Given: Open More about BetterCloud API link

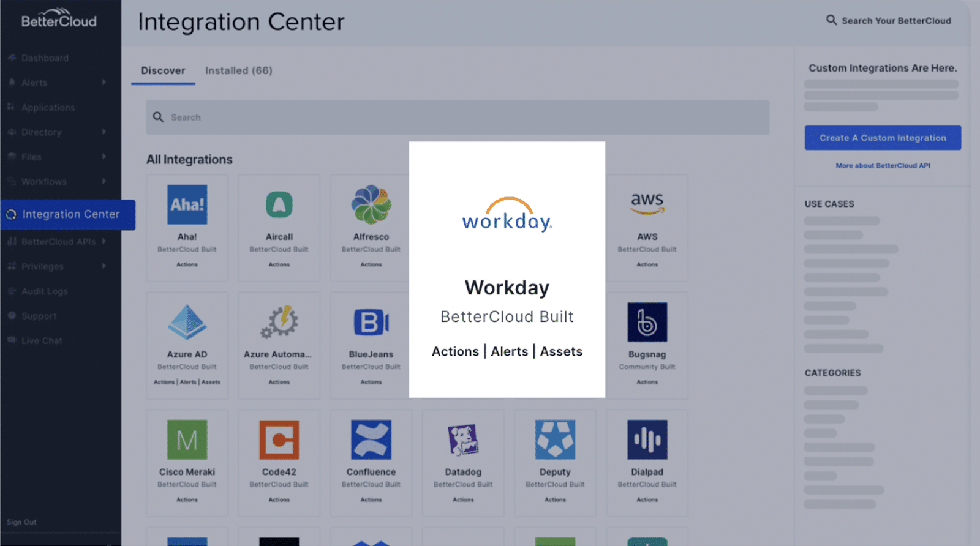Looking at the screenshot, I should click(883, 166).
